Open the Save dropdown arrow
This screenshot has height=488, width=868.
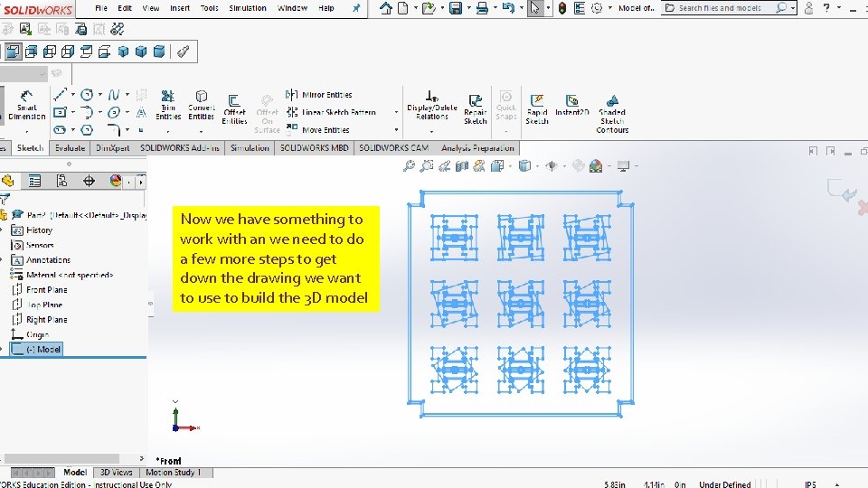[467, 8]
